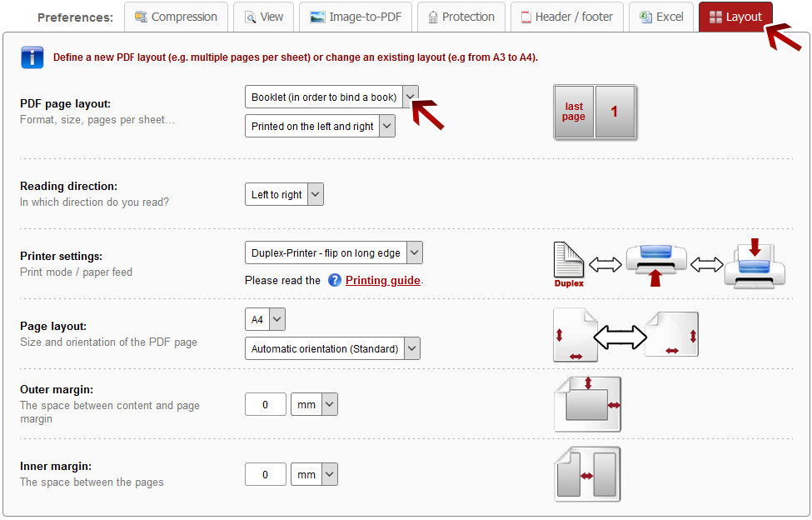
Task: Click the blue info icon
Action: [32, 57]
